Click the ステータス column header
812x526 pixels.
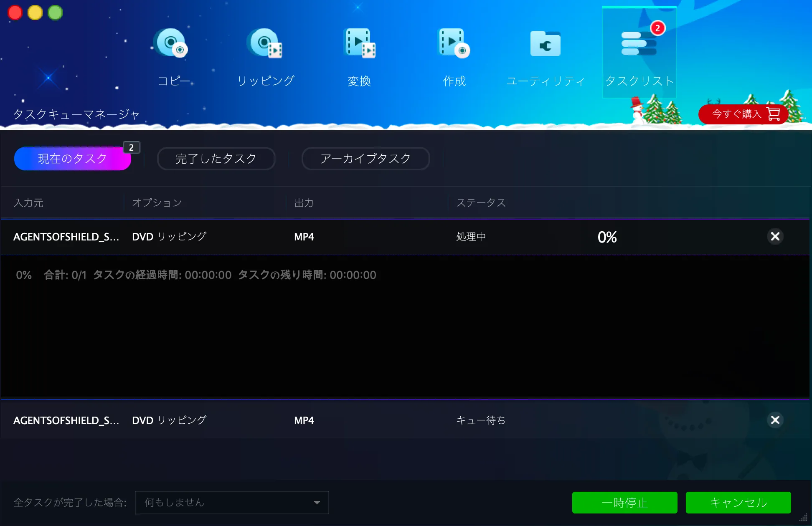point(481,203)
